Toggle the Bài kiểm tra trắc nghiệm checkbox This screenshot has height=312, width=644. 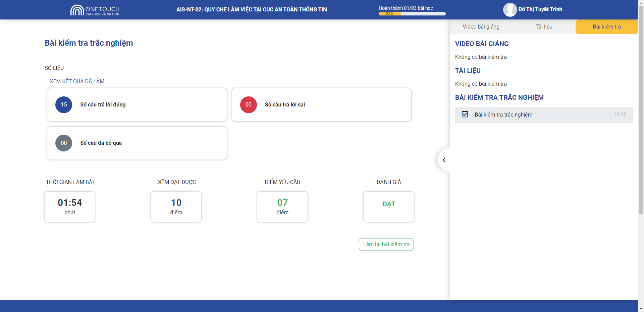coord(465,115)
